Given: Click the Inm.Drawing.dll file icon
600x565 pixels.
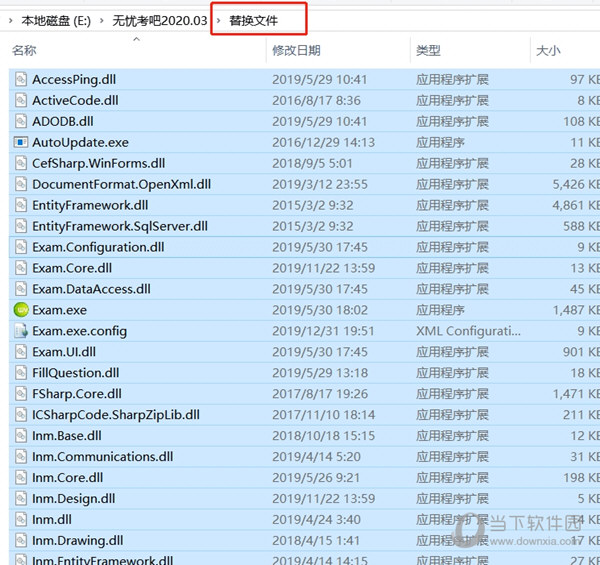Looking at the screenshot, I should 21,541.
